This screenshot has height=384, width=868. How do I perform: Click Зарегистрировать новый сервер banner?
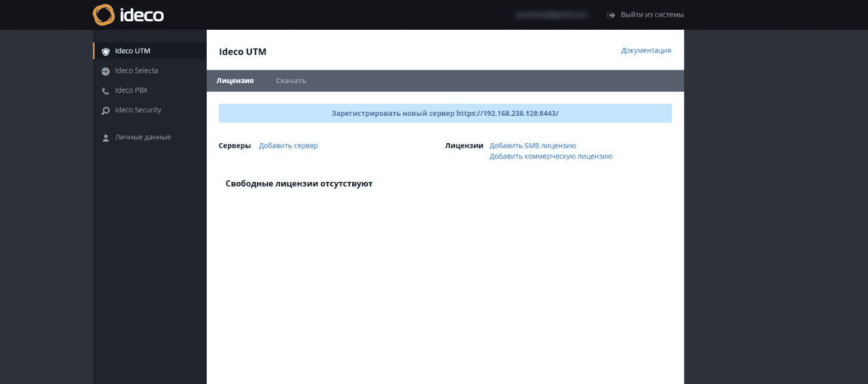pyautogui.click(x=445, y=113)
